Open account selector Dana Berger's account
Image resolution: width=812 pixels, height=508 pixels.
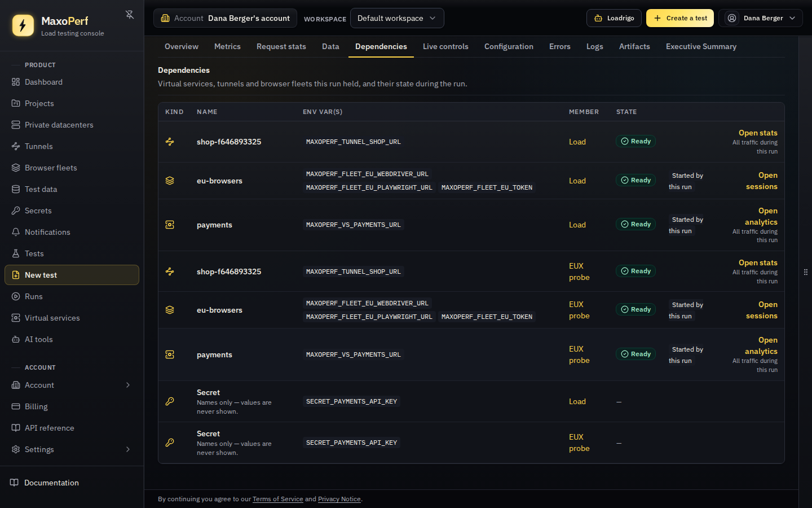(x=225, y=18)
